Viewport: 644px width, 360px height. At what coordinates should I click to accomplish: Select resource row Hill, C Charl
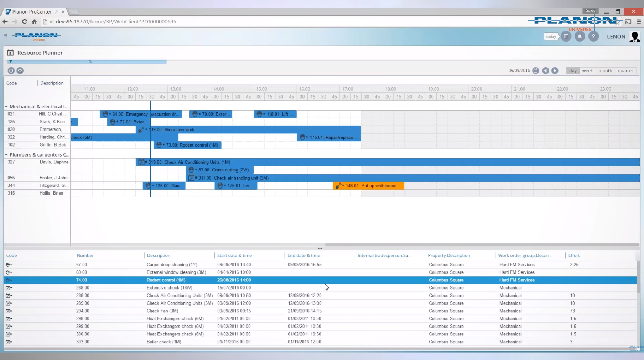coord(37,114)
